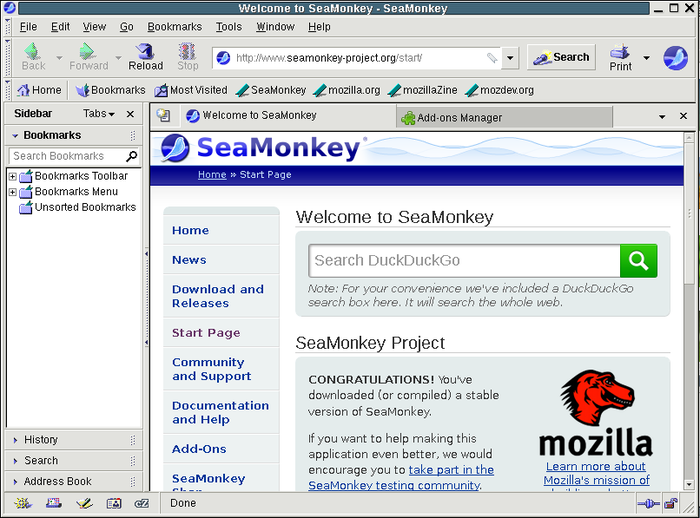Open the File menu
This screenshot has width=700, height=518.
tap(28, 27)
